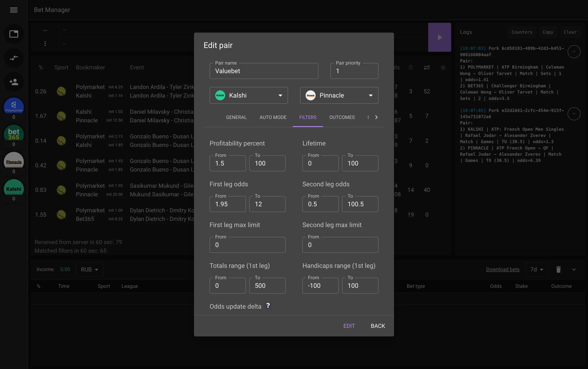Click the Sport column header in forks table
The width and height of the screenshot is (588, 369).
click(x=61, y=67)
